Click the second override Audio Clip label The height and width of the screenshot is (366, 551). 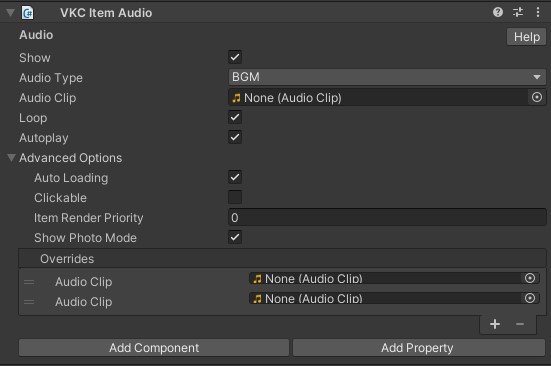pyautogui.click(x=84, y=302)
